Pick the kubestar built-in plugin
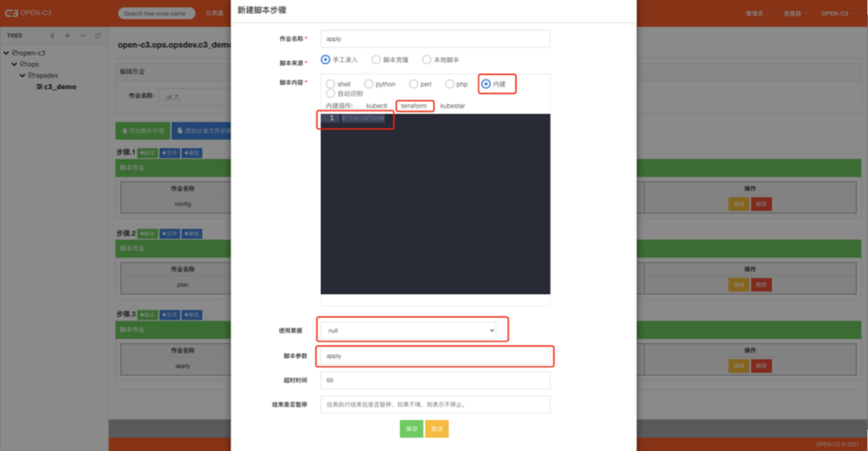 (452, 106)
